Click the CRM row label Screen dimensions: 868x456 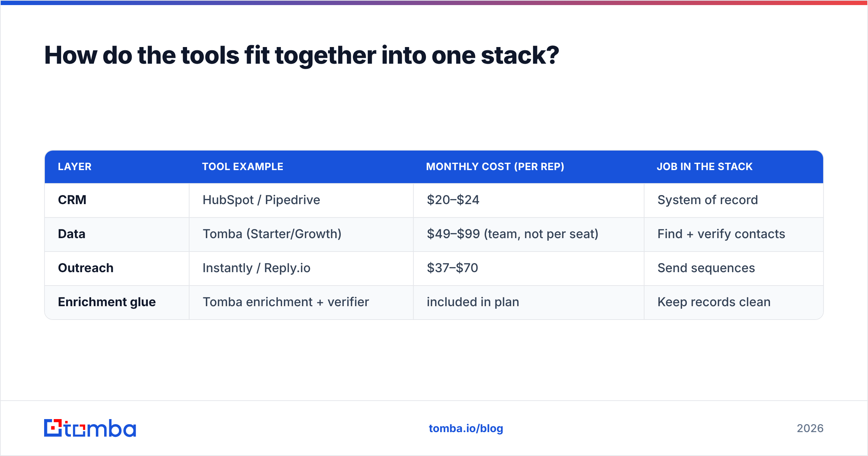[72, 200]
